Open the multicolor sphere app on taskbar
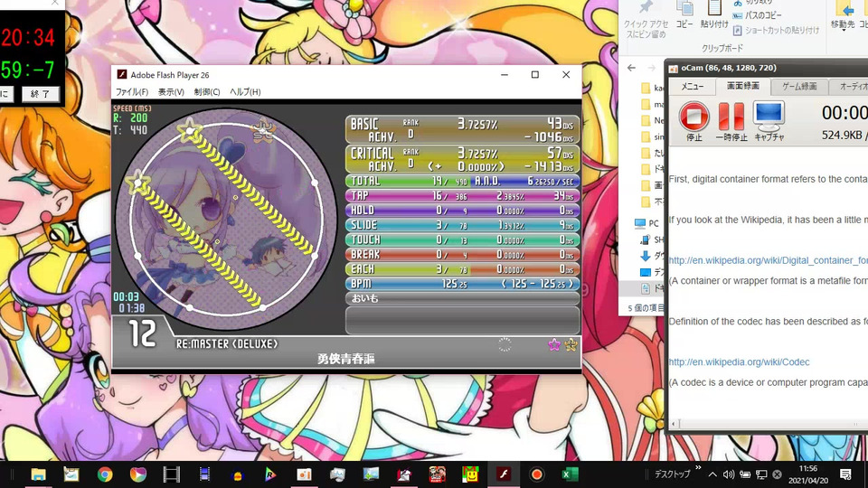The image size is (868, 488). click(x=137, y=474)
